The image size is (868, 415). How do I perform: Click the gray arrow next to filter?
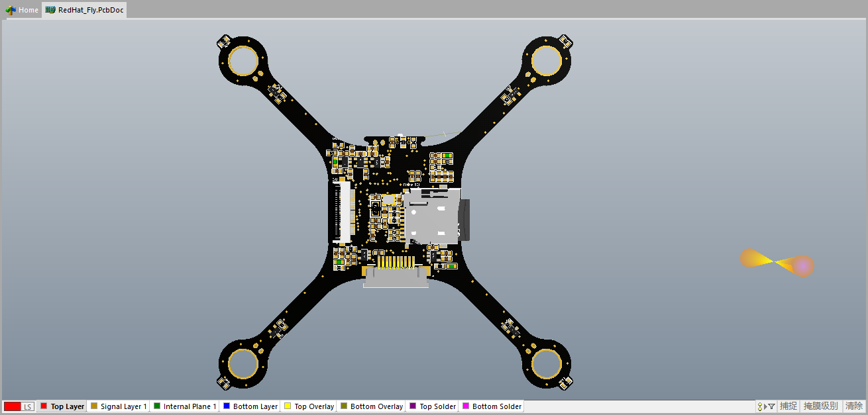(x=765, y=406)
